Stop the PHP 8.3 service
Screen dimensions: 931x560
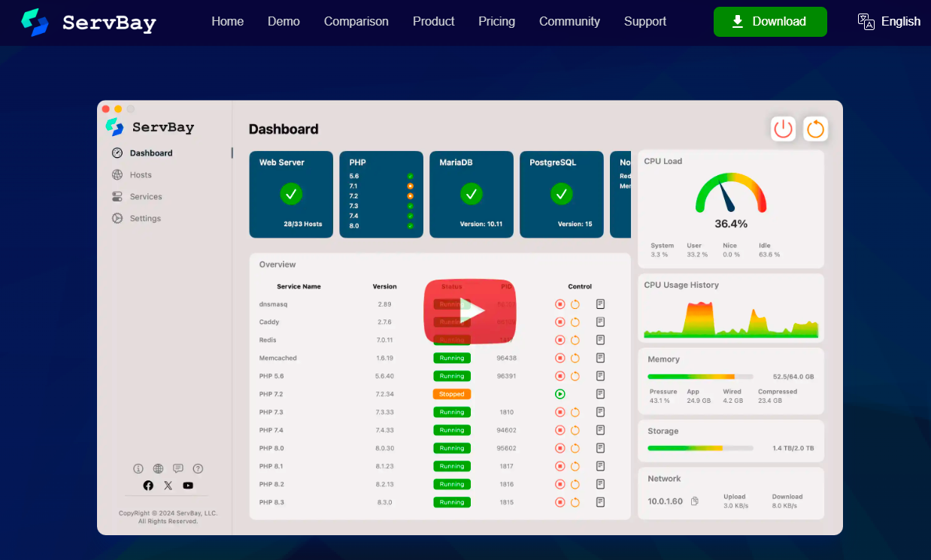click(560, 502)
